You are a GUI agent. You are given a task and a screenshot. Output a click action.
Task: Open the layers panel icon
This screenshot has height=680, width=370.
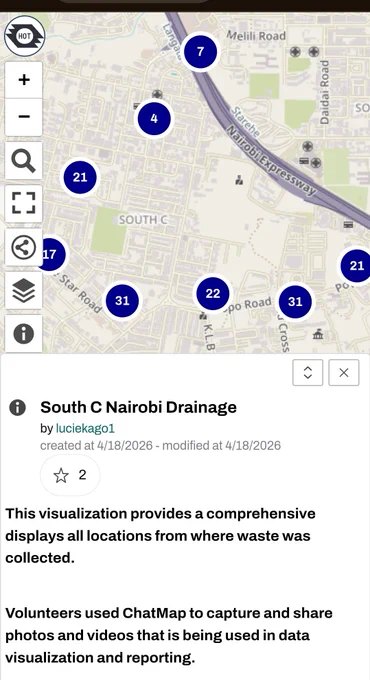click(x=24, y=290)
